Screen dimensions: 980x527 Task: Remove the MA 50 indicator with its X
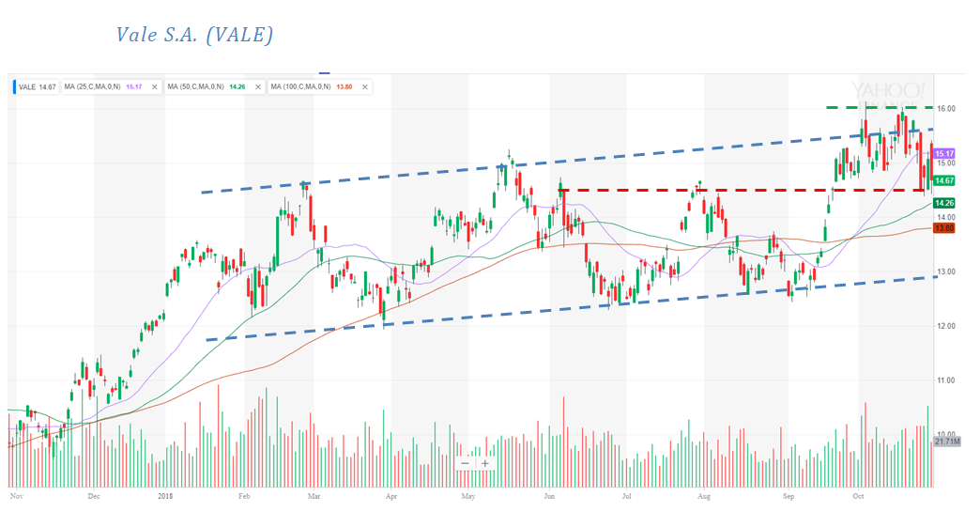point(257,87)
